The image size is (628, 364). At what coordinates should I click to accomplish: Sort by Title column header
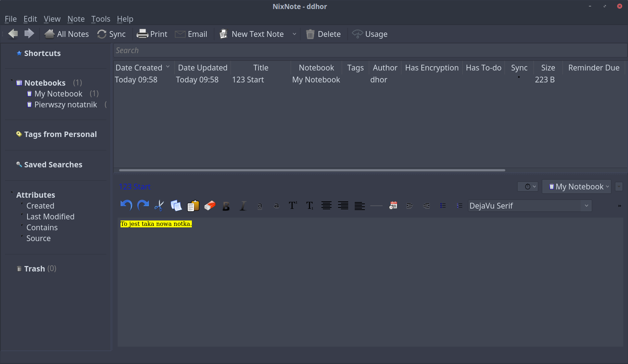261,68
